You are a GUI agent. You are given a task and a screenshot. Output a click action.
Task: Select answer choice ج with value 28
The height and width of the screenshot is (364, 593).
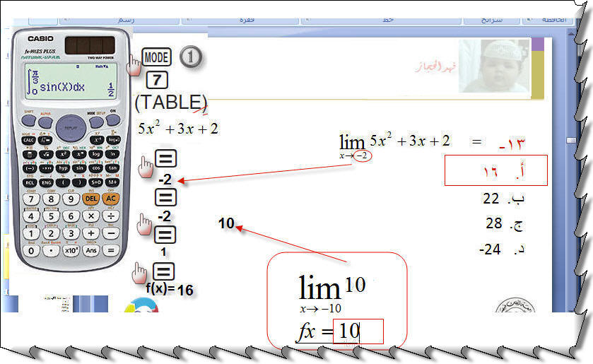tap(501, 224)
